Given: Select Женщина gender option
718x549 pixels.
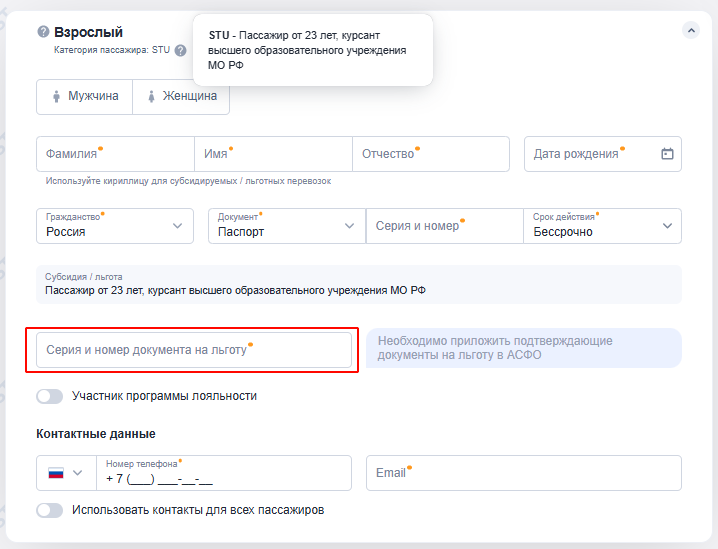Looking at the screenshot, I should click(181, 97).
